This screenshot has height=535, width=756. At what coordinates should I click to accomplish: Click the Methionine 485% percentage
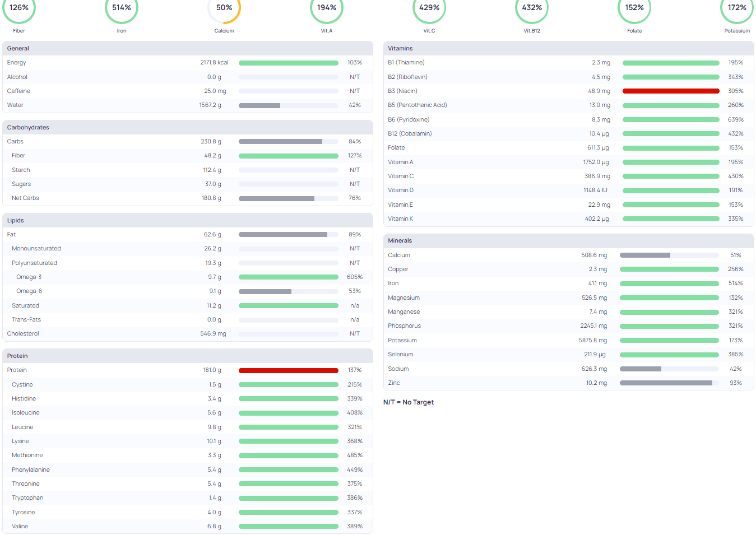[x=355, y=455]
